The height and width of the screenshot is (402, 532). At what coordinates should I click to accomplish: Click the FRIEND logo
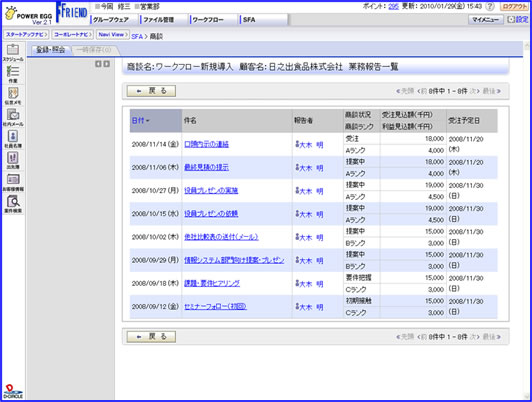tap(72, 12)
